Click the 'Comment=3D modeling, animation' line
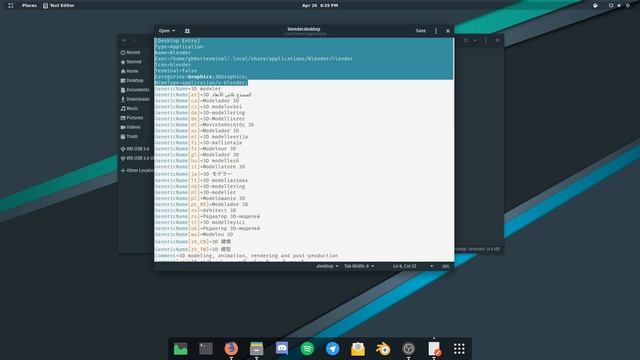 tap(247, 256)
